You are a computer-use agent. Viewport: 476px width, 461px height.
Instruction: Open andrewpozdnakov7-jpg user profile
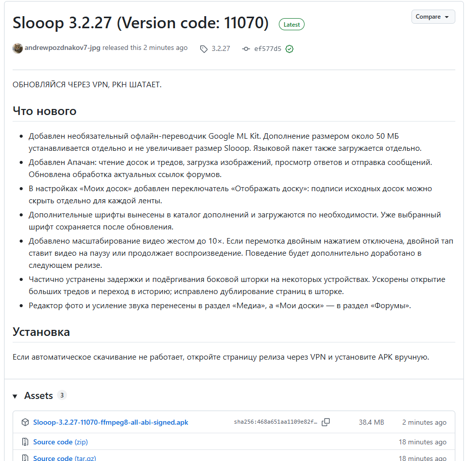point(62,48)
